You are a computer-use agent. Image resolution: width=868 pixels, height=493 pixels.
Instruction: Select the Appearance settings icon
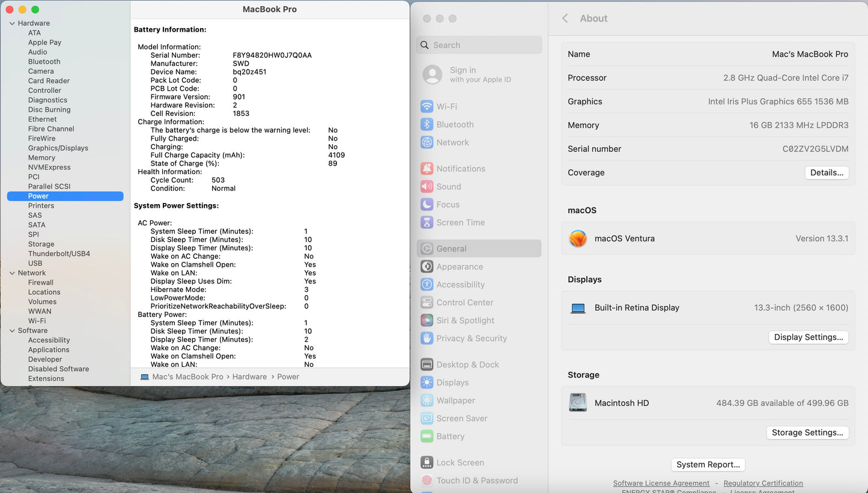pos(426,267)
